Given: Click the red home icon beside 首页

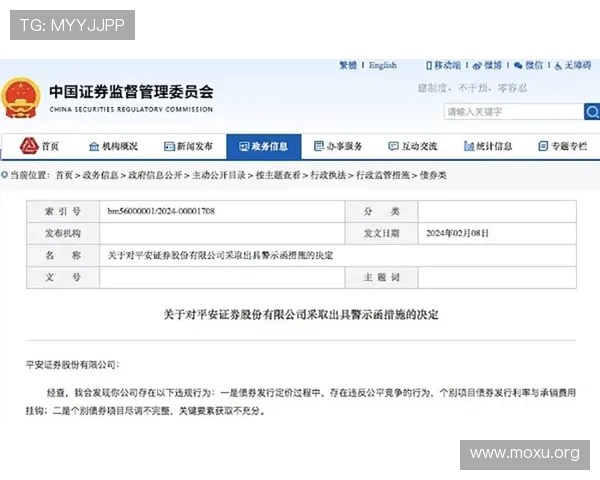Looking at the screenshot, I should (29, 146).
